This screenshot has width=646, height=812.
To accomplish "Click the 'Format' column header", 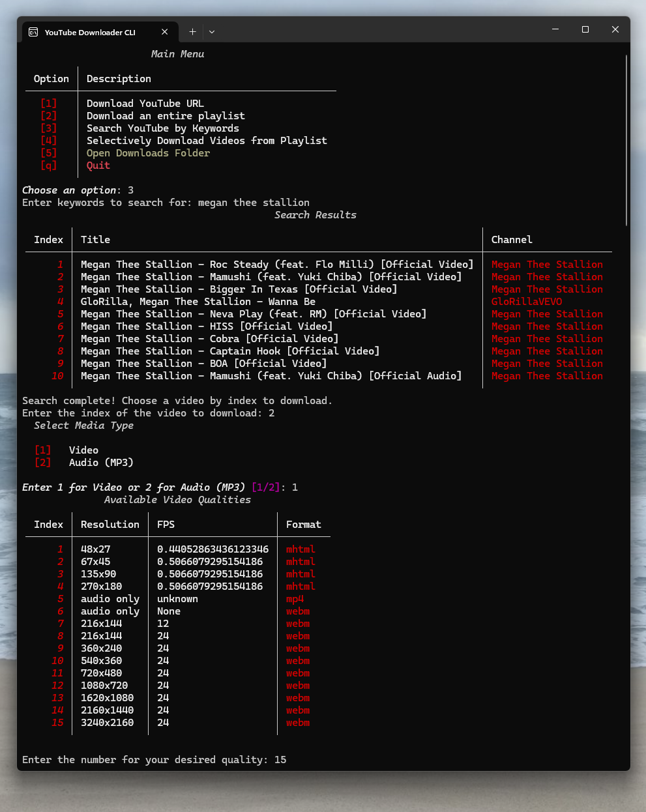I will pos(304,525).
